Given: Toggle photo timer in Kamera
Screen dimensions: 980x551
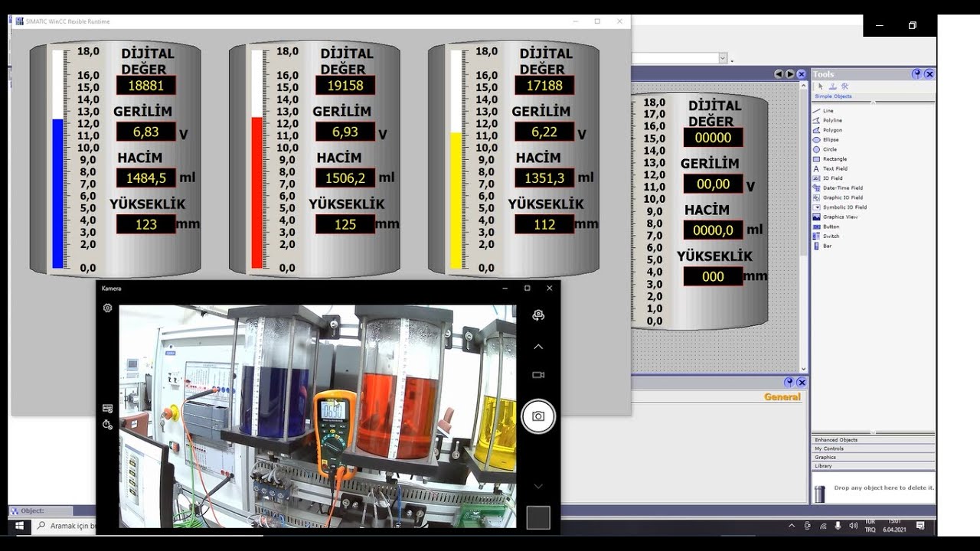Looking at the screenshot, I should click(107, 424).
